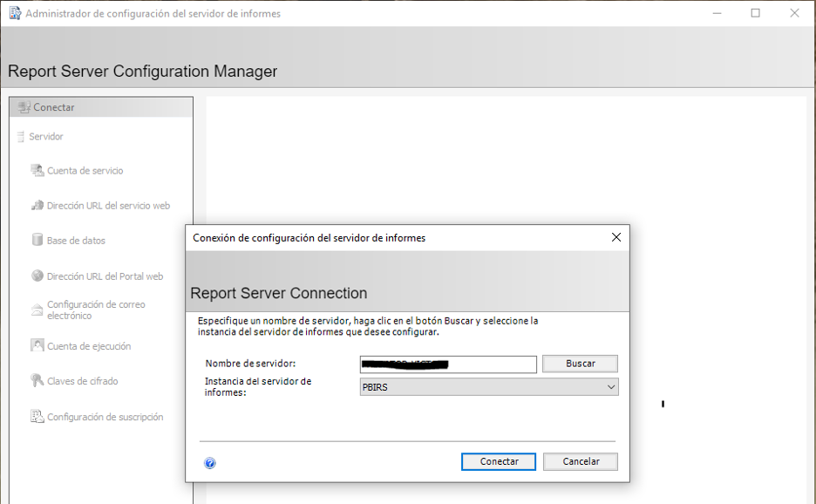Screen dimensions: 816x504
Task: Click the Dirección URL del Portal web icon
Action: click(37, 276)
